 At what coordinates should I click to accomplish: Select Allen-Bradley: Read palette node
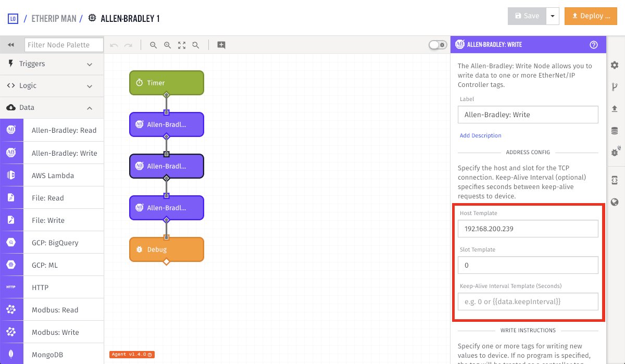point(52,130)
